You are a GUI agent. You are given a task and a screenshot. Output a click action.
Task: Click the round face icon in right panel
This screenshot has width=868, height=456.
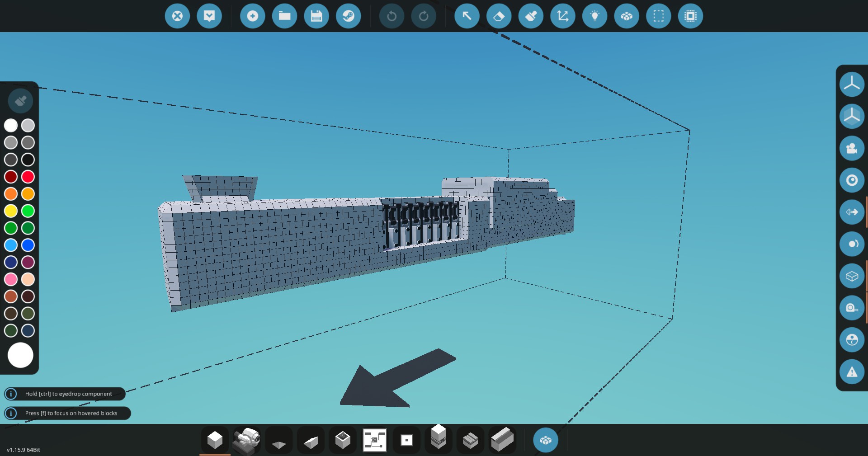point(852,340)
